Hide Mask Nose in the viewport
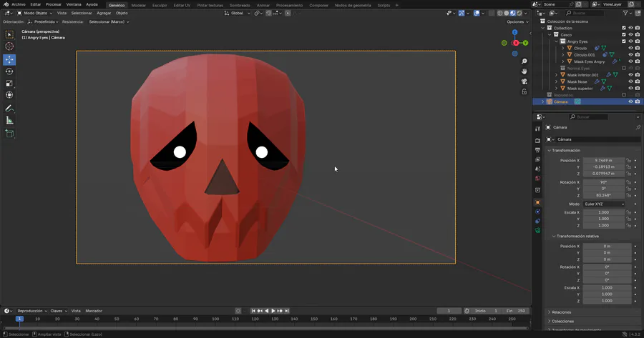 pyautogui.click(x=630, y=81)
